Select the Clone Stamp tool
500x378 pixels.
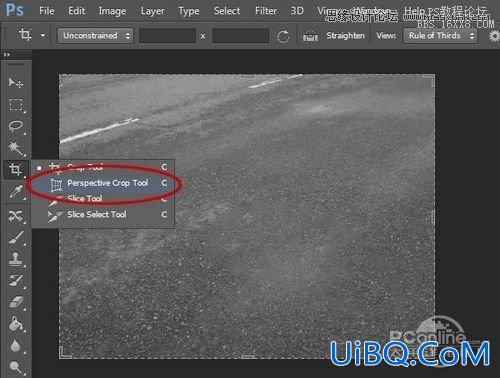(15, 259)
